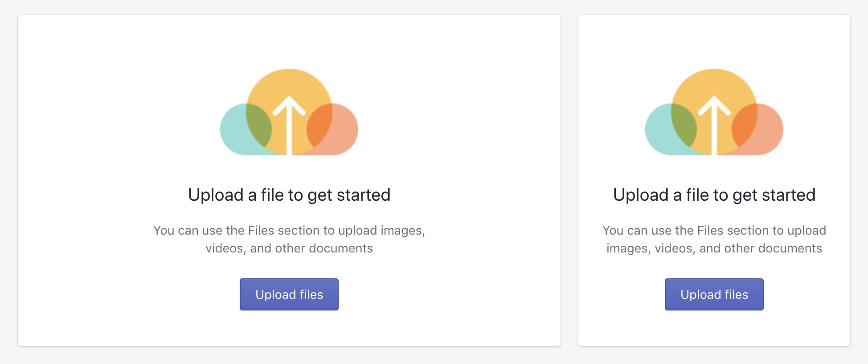Click the Files section description text in right card
The height and width of the screenshot is (364, 868).
(714, 239)
